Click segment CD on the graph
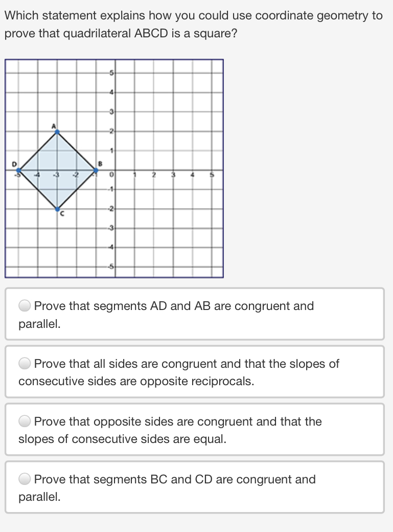 click(x=37, y=190)
